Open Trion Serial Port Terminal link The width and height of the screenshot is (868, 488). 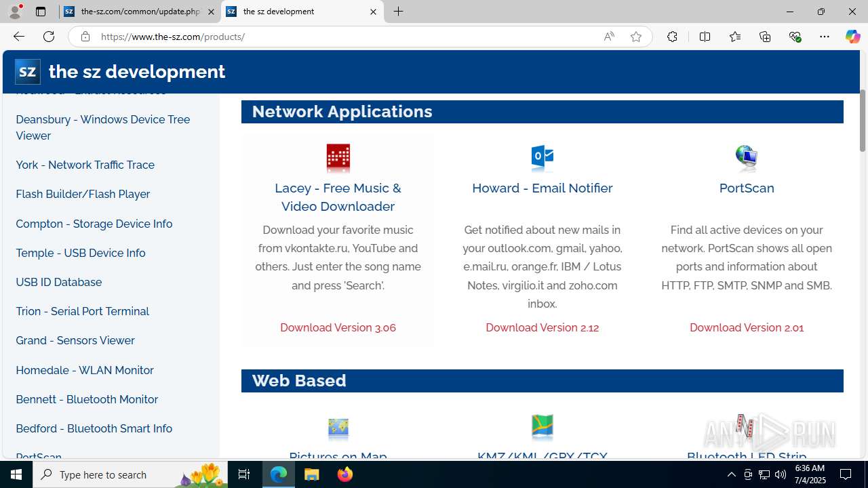point(82,311)
